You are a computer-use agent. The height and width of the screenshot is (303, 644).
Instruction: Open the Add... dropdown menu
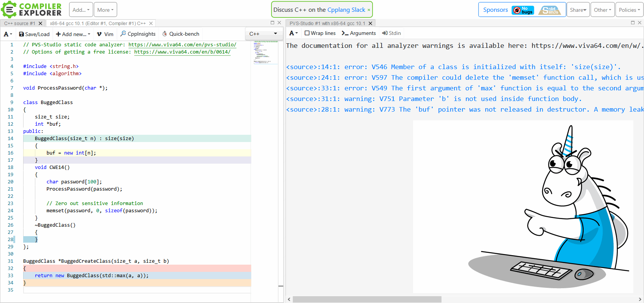[81, 10]
